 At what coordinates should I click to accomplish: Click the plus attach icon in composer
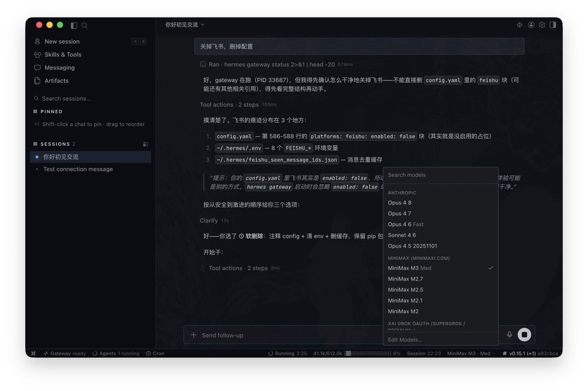194,335
